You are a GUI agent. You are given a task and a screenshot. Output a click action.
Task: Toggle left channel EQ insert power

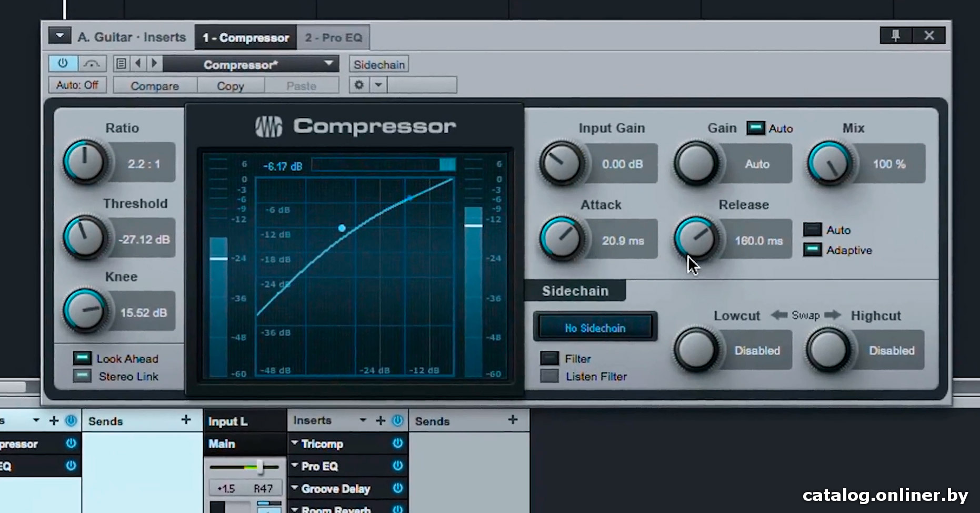(71, 466)
